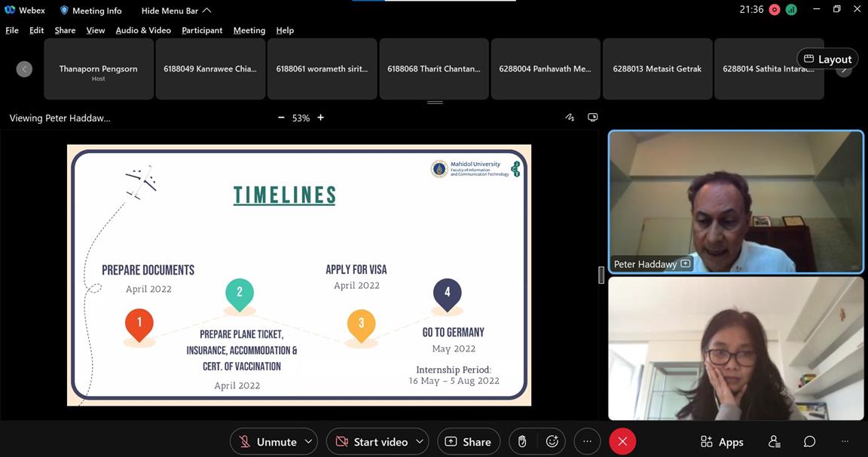Raise hand using the hand icon
Viewport: 868px width, 457px height.
522,442
